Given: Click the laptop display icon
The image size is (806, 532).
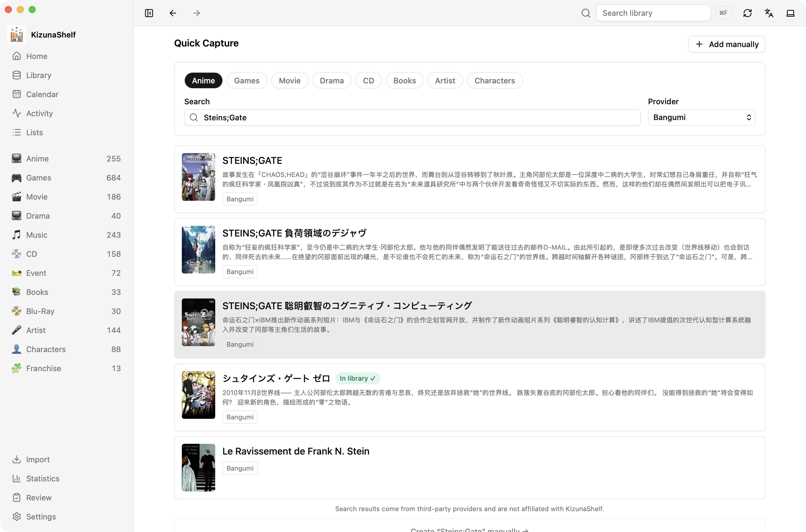Looking at the screenshot, I should pos(790,13).
